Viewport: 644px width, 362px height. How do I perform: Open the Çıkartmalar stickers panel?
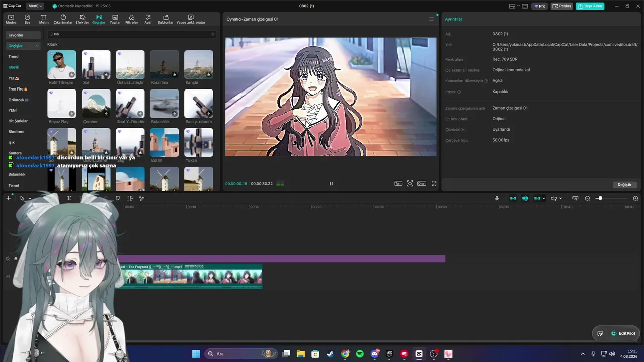[63, 19]
